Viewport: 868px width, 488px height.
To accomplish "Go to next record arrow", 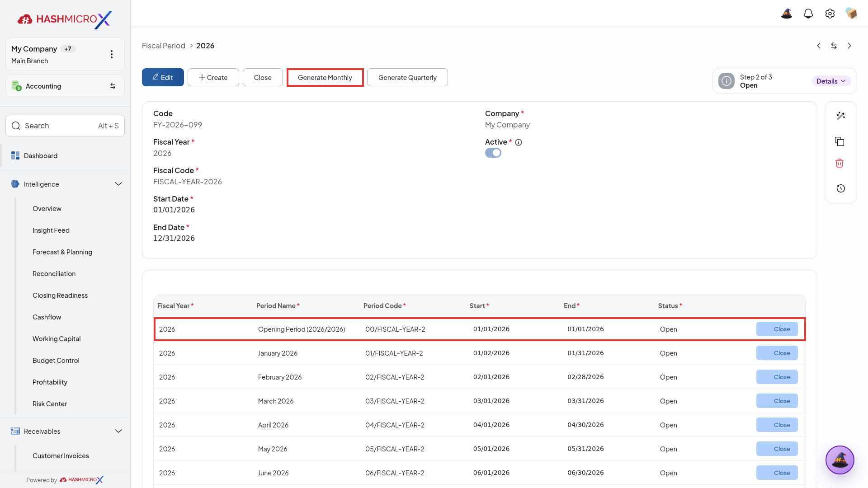I will tap(849, 46).
